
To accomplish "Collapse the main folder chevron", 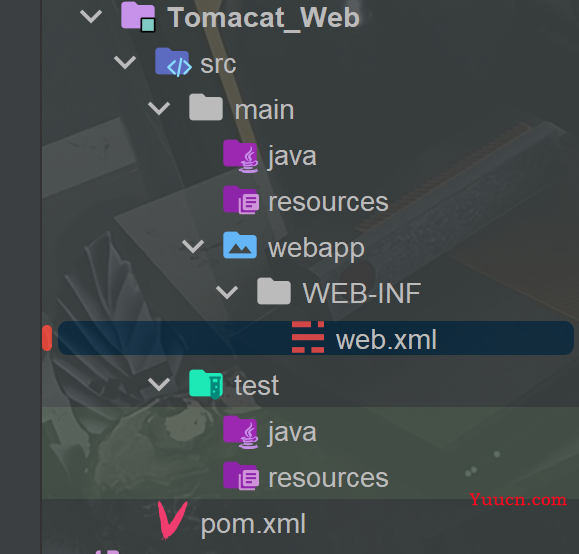I will point(159,108).
